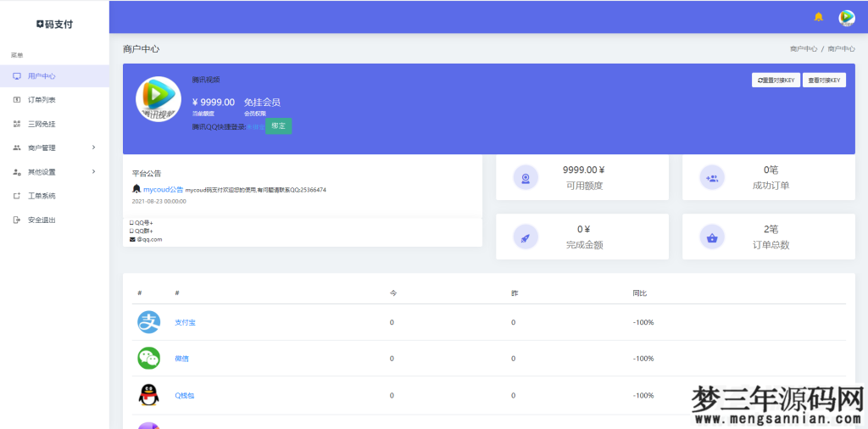Open the user avatar in top bar
The width and height of the screenshot is (868, 429).
(x=846, y=17)
